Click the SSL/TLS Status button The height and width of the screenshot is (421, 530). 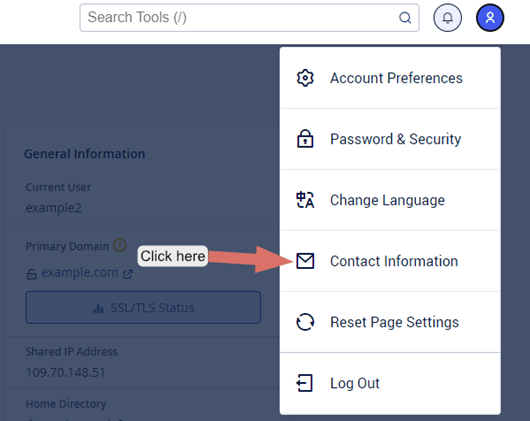(143, 307)
